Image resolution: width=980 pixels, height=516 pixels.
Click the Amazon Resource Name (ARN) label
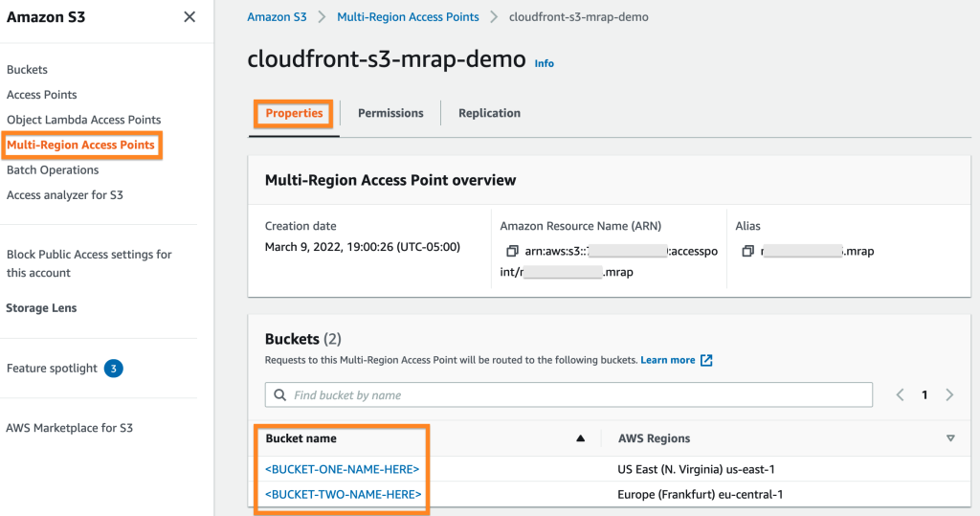tap(581, 226)
